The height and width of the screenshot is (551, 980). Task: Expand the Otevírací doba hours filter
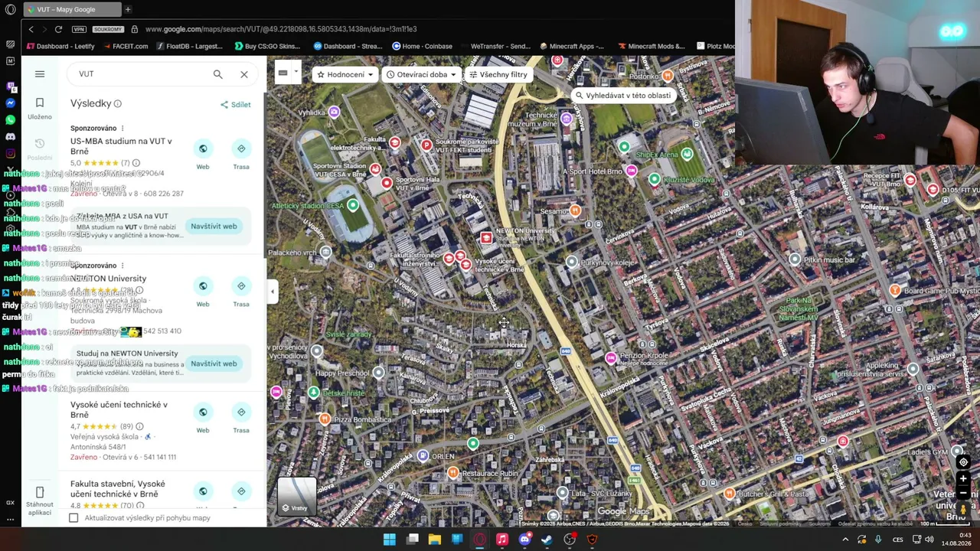tap(421, 75)
